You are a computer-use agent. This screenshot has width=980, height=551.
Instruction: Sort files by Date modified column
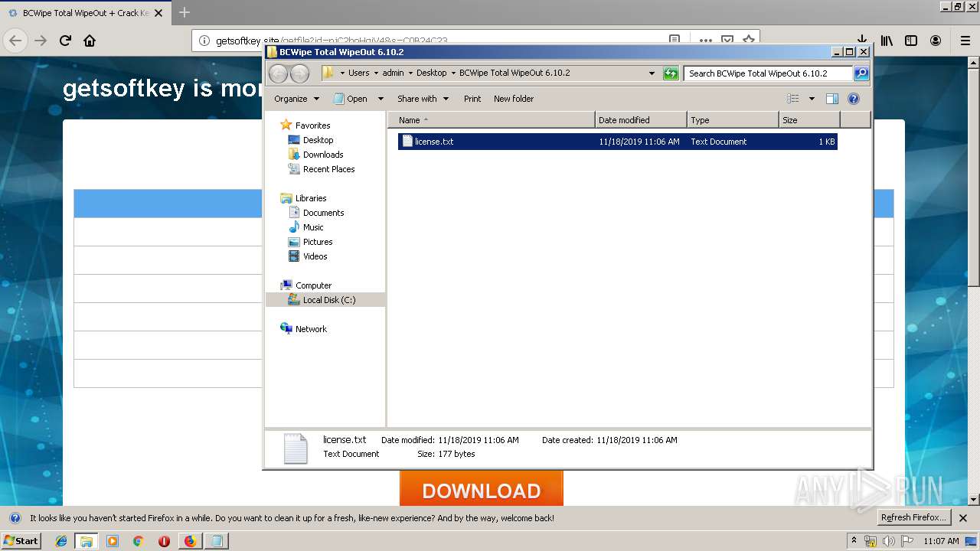[x=641, y=120]
